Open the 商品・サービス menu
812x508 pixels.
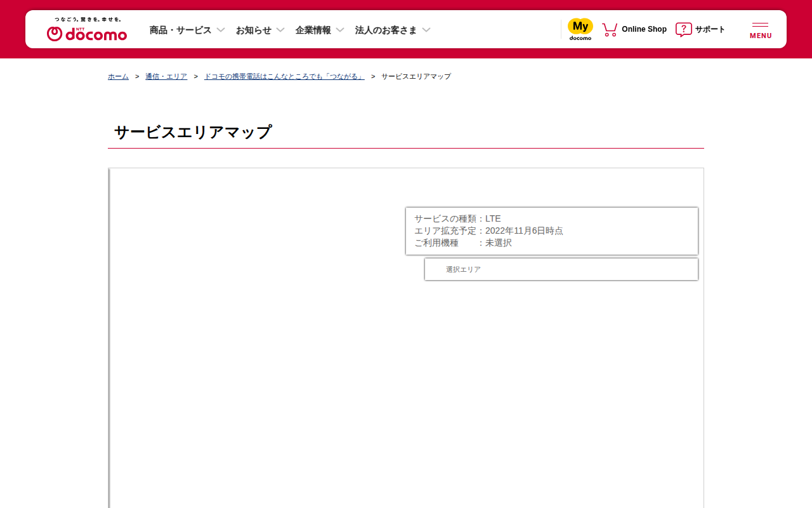[x=180, y=30]
